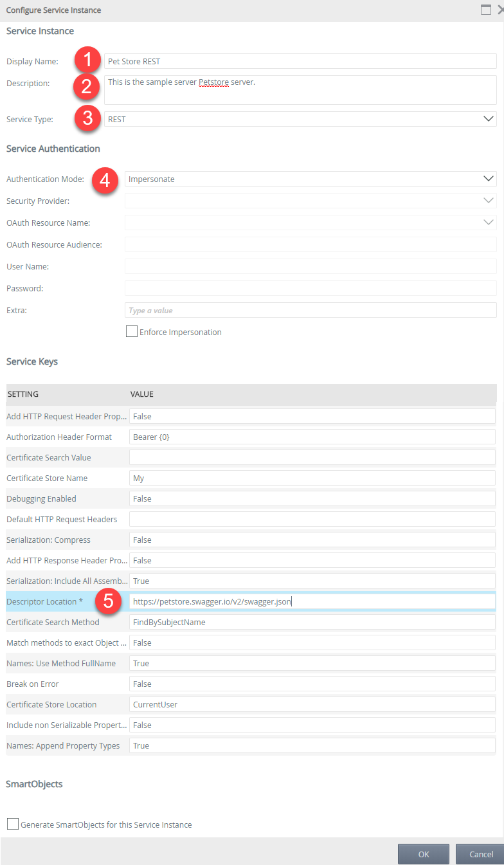Image resolution: width=504 pixels, height=865 pixels.
Task: Enable the Enforce Impersonation checkbox
Action: pyautogui.click(x=132, y=332)
